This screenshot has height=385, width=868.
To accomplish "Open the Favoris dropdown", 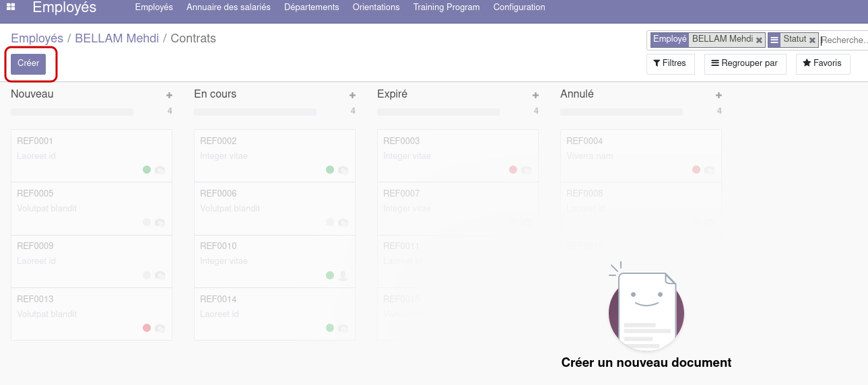I will coord(823,64).
